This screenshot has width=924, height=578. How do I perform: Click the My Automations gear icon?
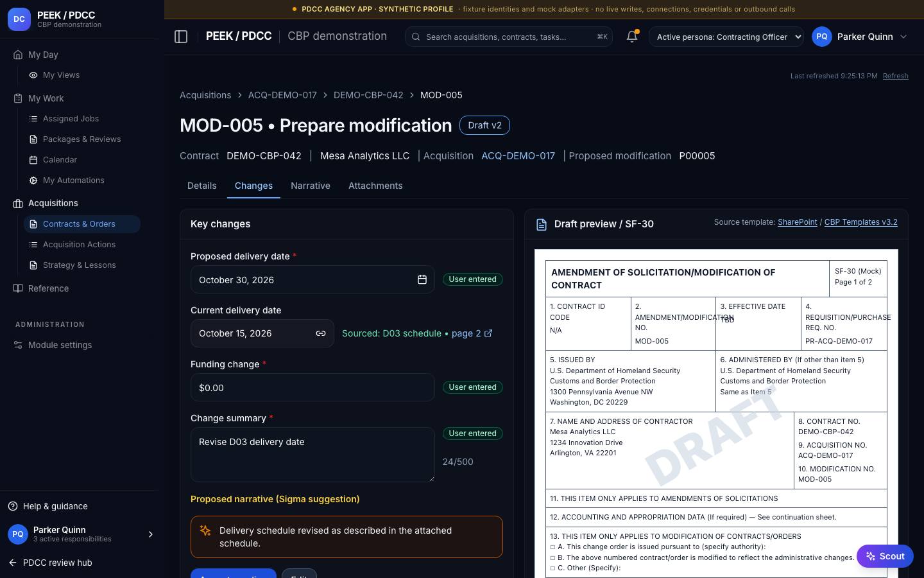coord(33,180)
